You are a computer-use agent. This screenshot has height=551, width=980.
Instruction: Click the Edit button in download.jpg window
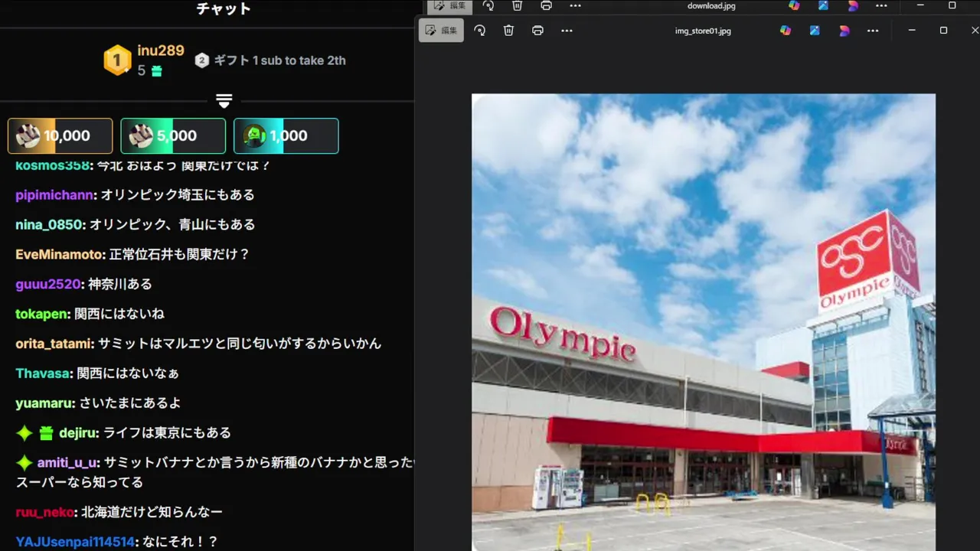(449, 5)
